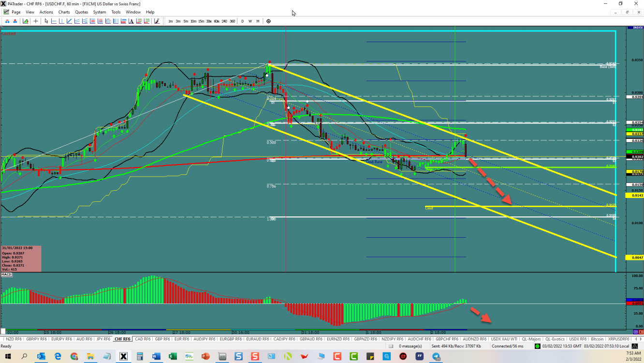Open the Tools menu
This screenshot has height=363, width=644.
click(x=116, y=12)
